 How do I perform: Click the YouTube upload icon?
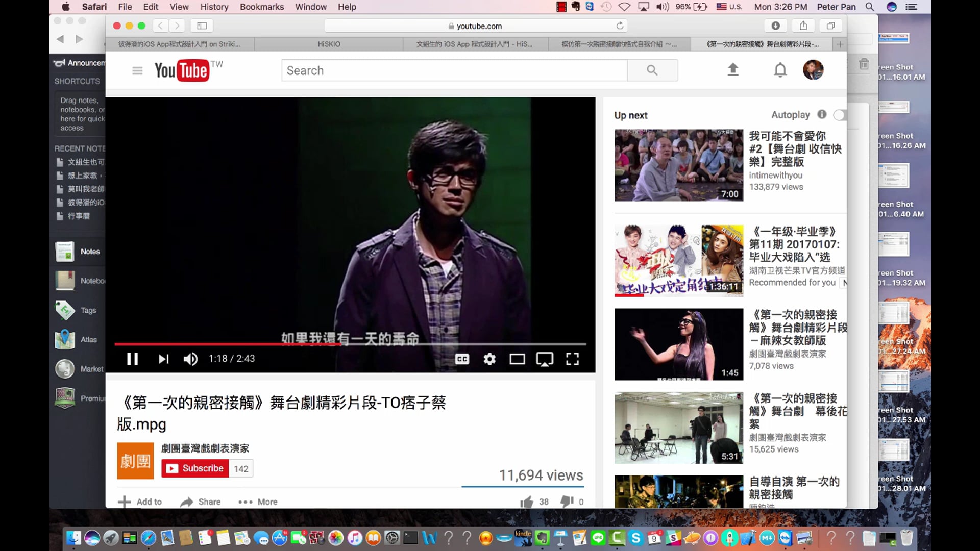coord(733,70)
